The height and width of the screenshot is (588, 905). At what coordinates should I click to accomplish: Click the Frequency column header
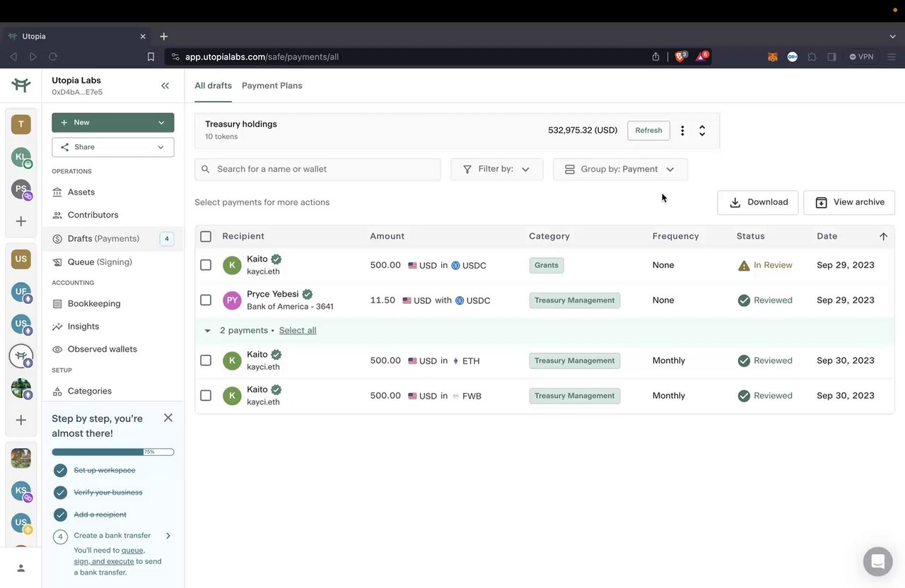(x=675, y=237)
